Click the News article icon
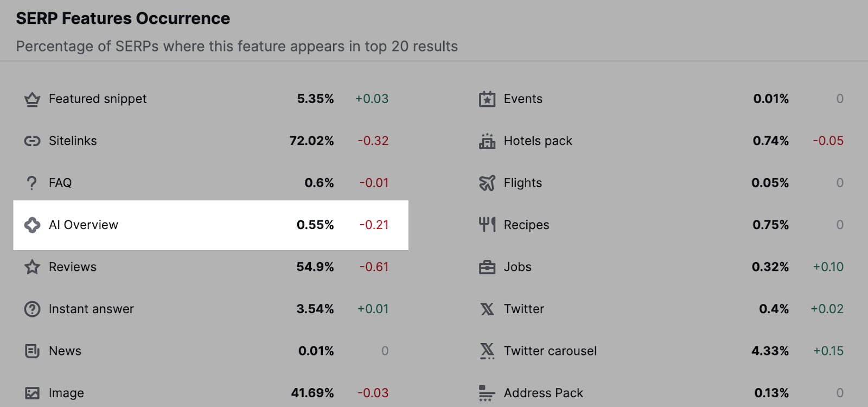868x407 pixels. (32, 351)
